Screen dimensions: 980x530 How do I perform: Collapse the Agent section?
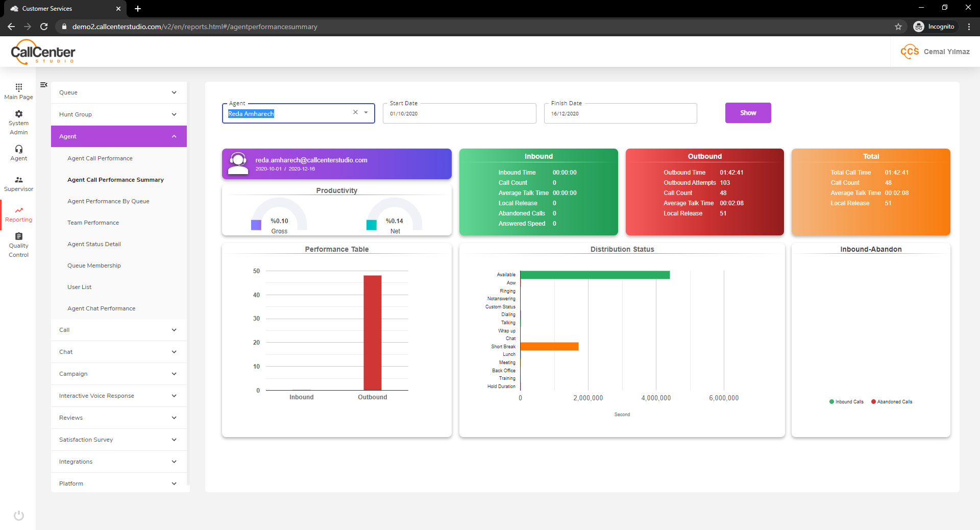click(119, 136)
